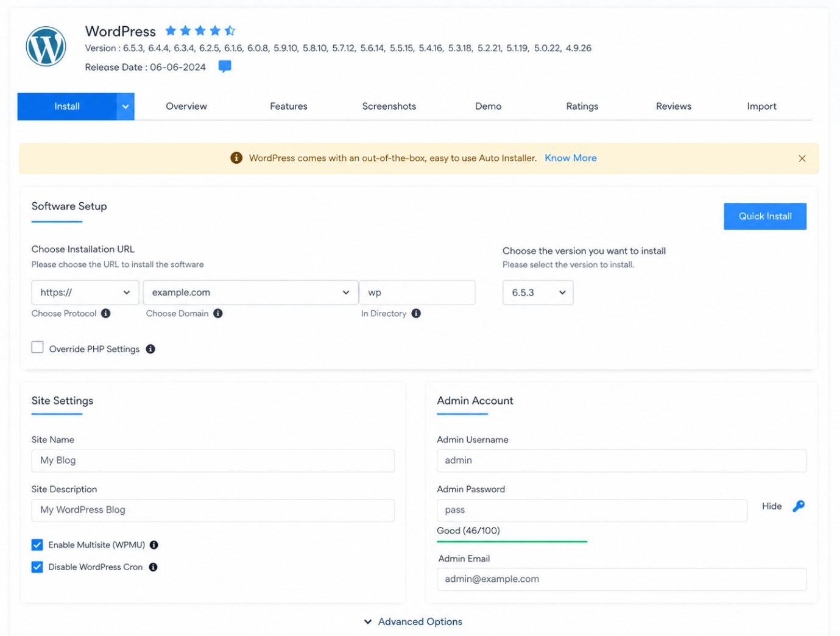The width and height of the screenshot is (840, 636).
Task: Click the Release Date 06-06-2024 text
Action: 146,67
